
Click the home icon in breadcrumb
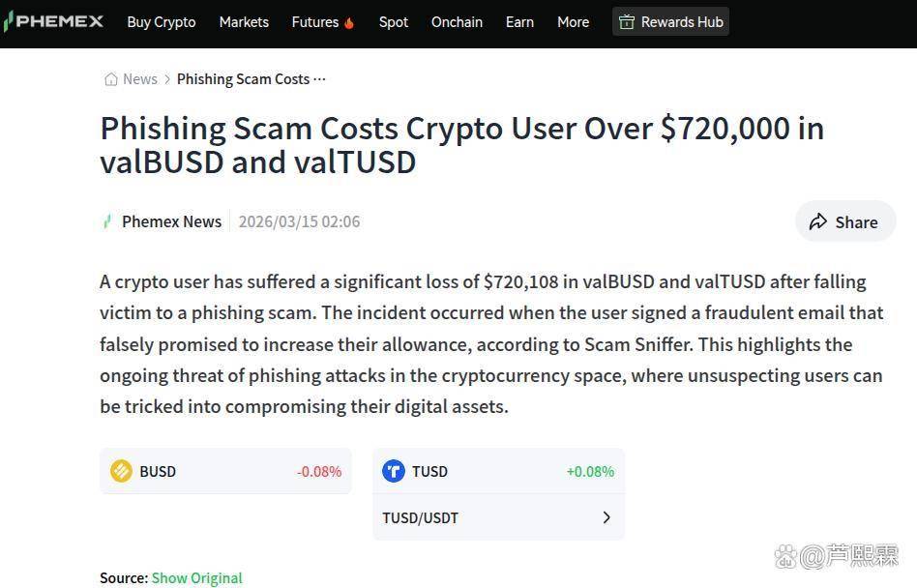click(111, 79)
